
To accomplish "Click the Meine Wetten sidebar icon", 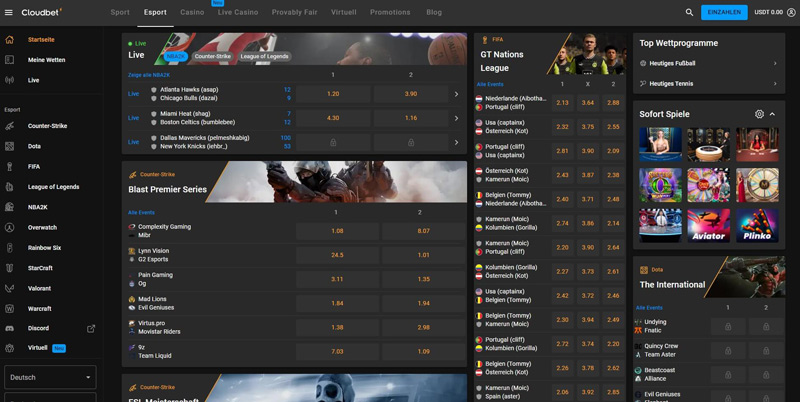I will pyautogui.click(x=9, y=60).
